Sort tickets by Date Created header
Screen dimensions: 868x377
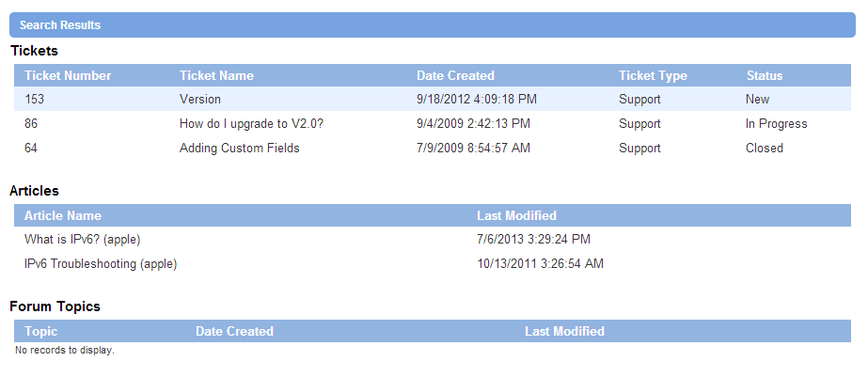[455, 75]
